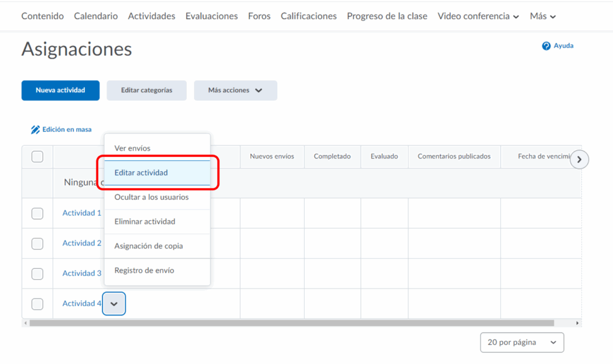Screen dimensions: 613x364
Task: Click Ocultar a los usuarios option
Action: [151, 197]
